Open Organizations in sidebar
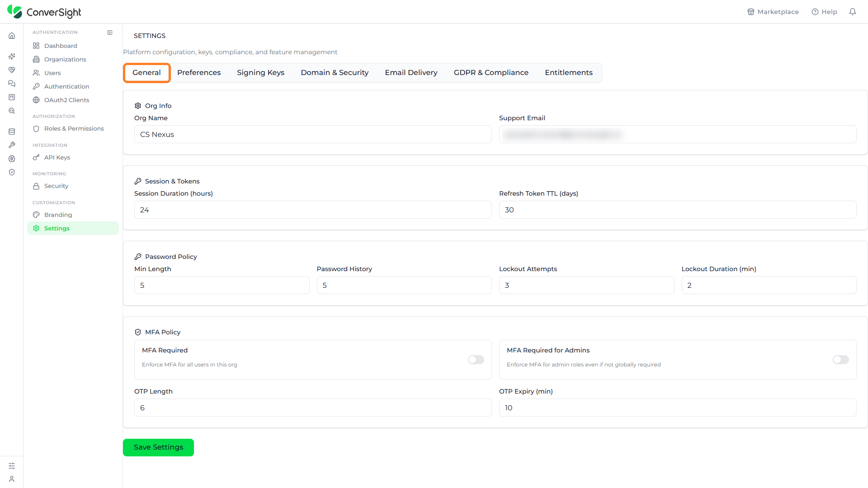This screenshot has width=868, height=488. coord(73,59)
